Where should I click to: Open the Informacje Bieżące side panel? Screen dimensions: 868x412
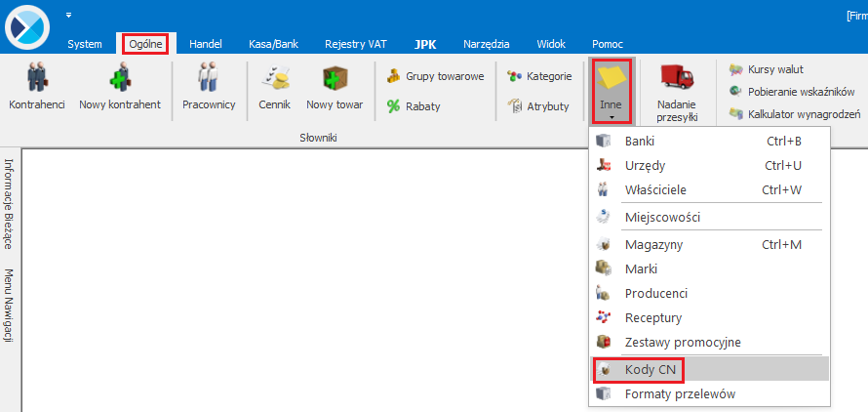click(9, 203)
